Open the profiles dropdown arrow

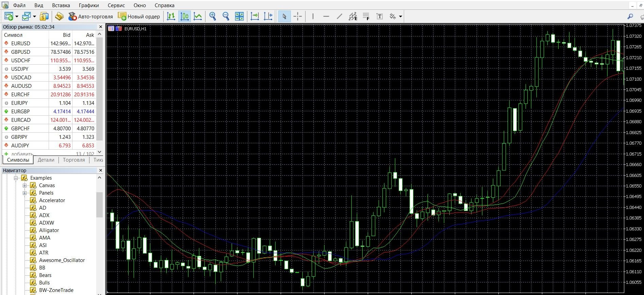tap(34, 16)
